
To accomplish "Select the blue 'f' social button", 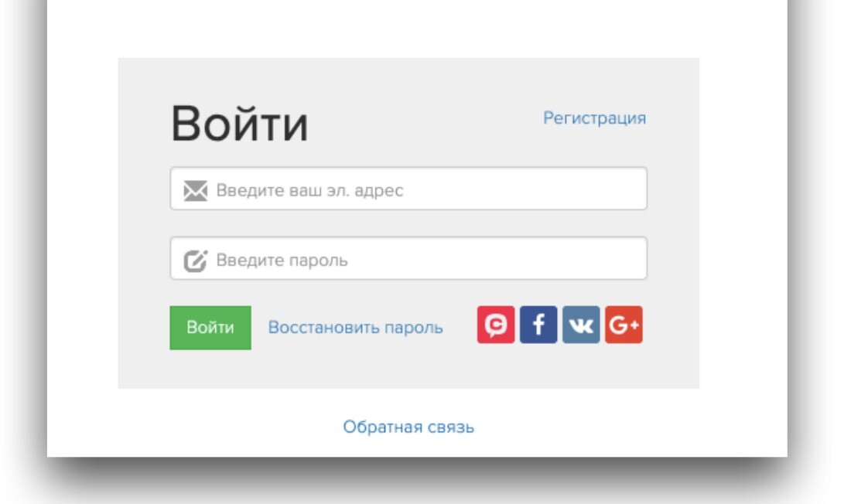I will pos(538,325).
